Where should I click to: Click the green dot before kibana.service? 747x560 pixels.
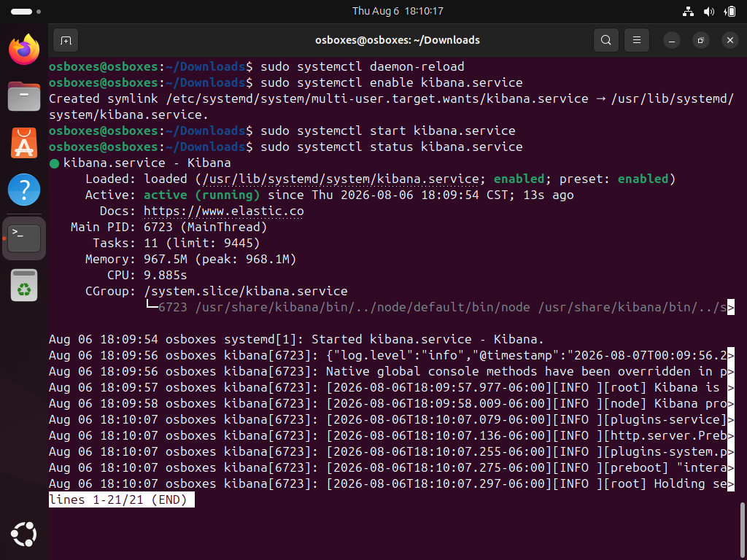click(54, 164)
